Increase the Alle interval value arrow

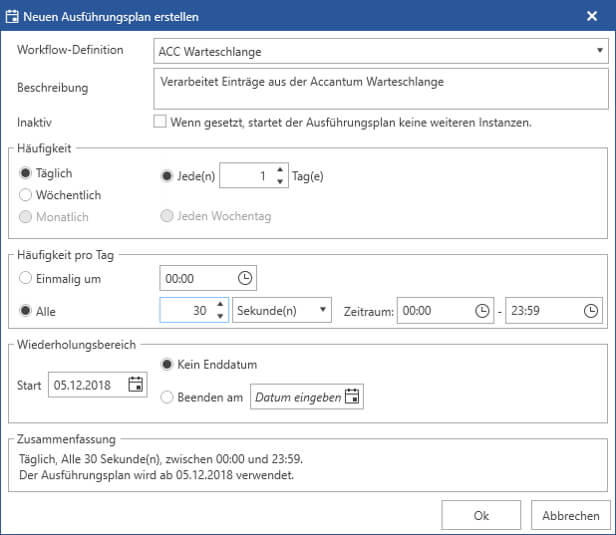click(220, 304)
